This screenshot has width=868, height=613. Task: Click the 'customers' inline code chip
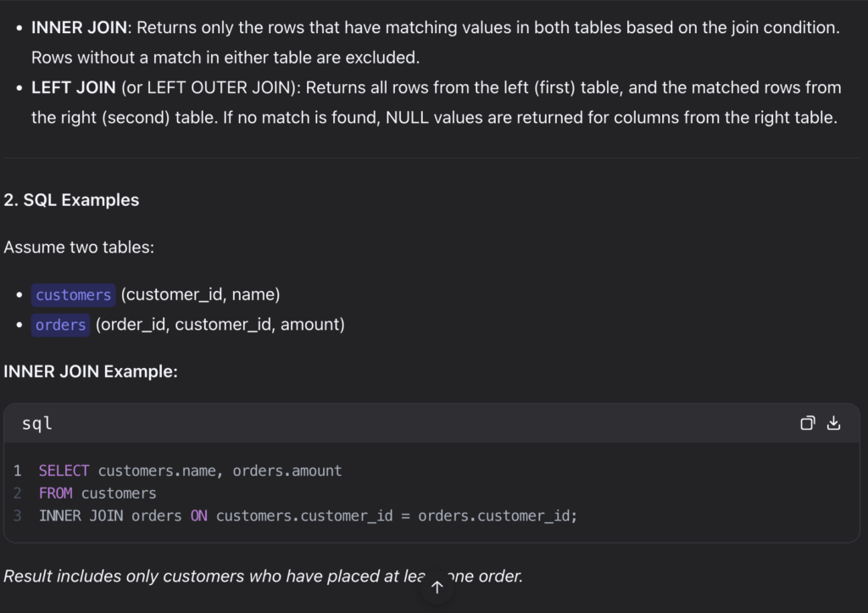(x=73, y=295)
